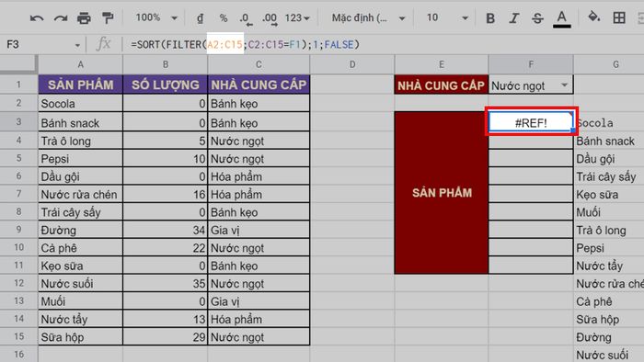Toggle Bold formatting
This screenshot has width=644, height=362.
click(x=490, y=18)
